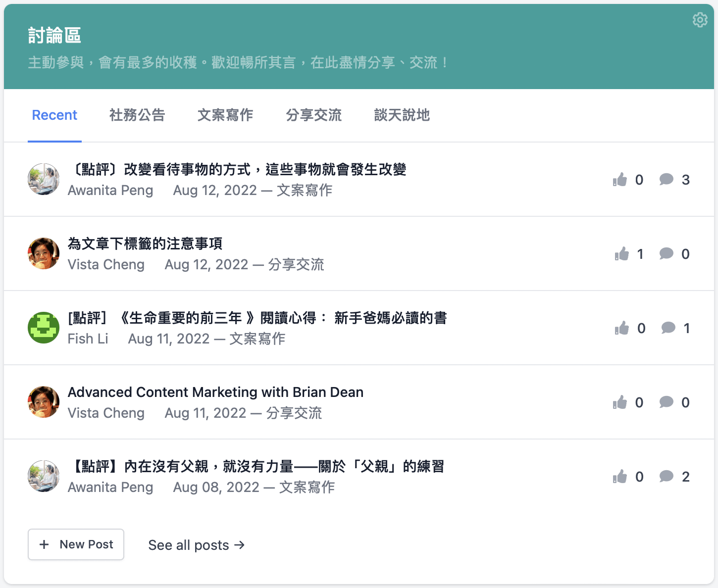Open comments on the first 點評 post

pos(667,179)
